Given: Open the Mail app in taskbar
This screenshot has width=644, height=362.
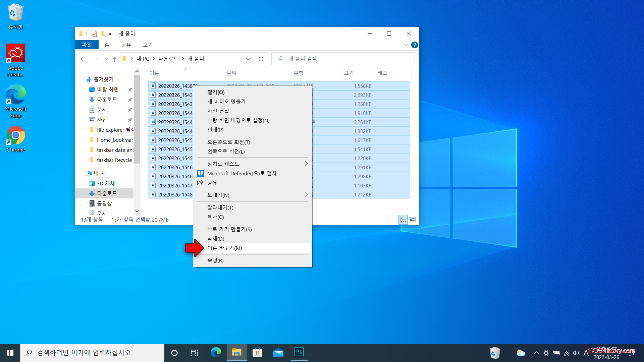Looking at the screenshot, I should click(x=278, y=353).
